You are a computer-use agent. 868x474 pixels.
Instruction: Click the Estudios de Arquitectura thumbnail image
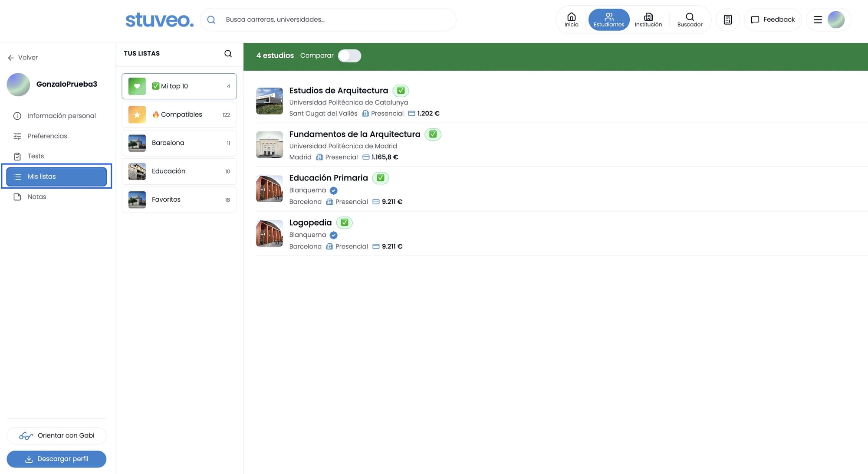pyautogui.click(x=270, y=101)
